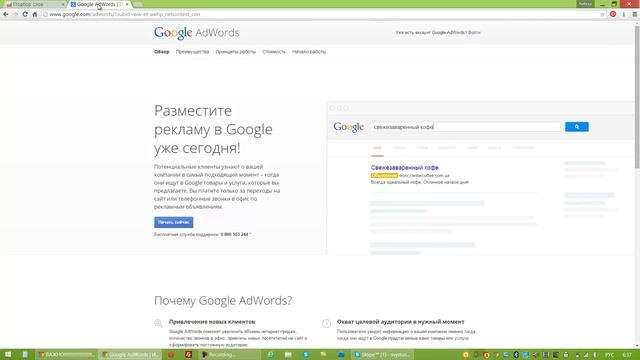The width and height of the screenshot is (640, 360).
Task: Click the Google logo in the search mockup
Action: 348,127
